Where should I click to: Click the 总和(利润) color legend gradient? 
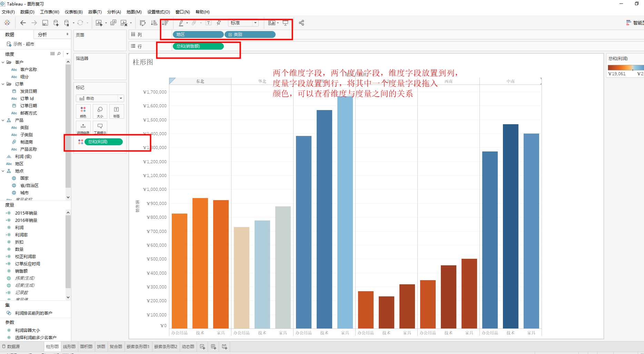coord(626,68)
